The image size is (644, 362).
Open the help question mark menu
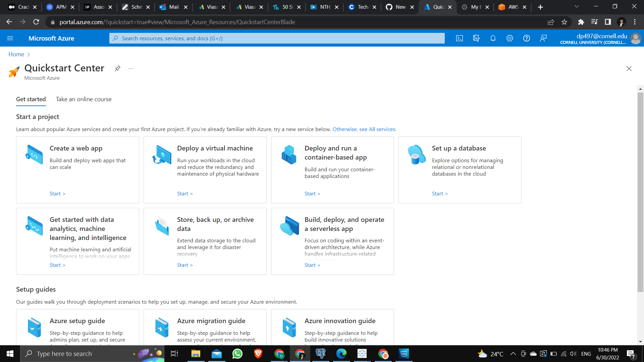[x=526, y=38]
